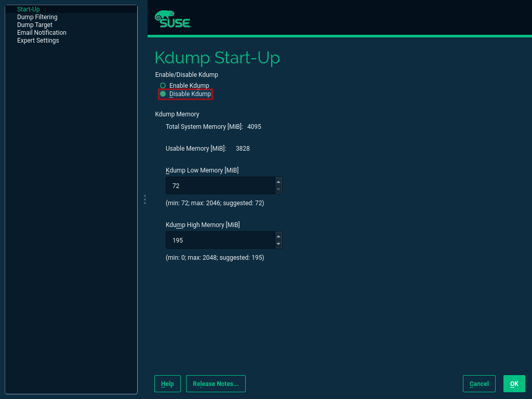
Task: Increase Kdump High Memory with up arrow
Action: [x=278, y=236]
